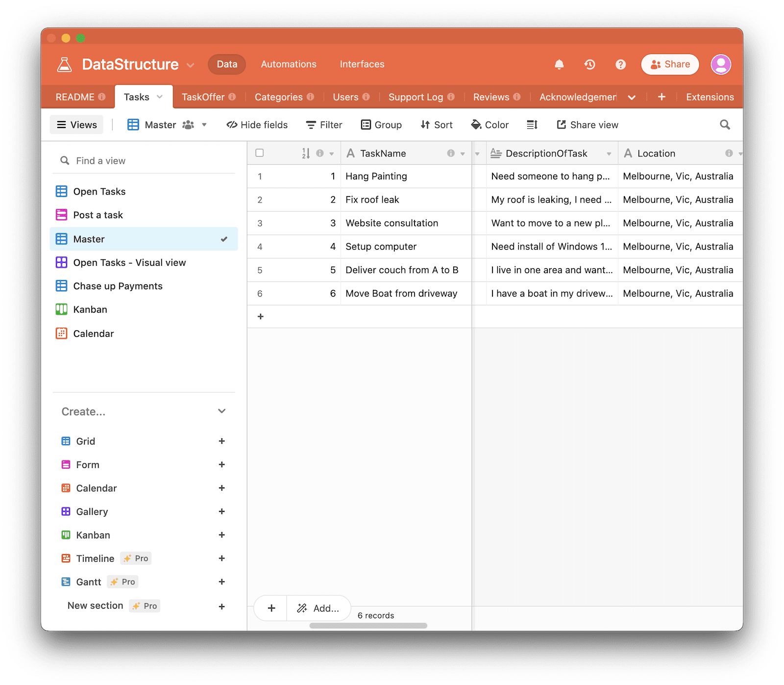Open the Sort options

click(x=436, y=125)
